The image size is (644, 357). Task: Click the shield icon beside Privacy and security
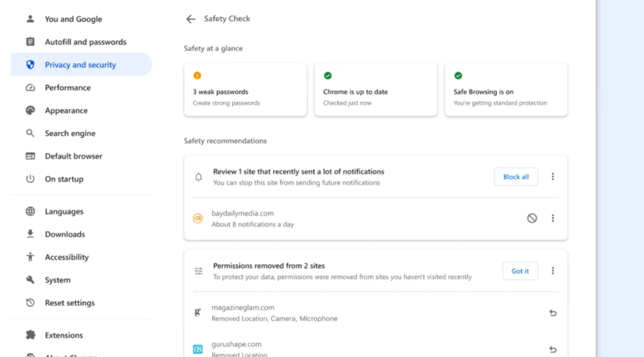pos(30,65)
